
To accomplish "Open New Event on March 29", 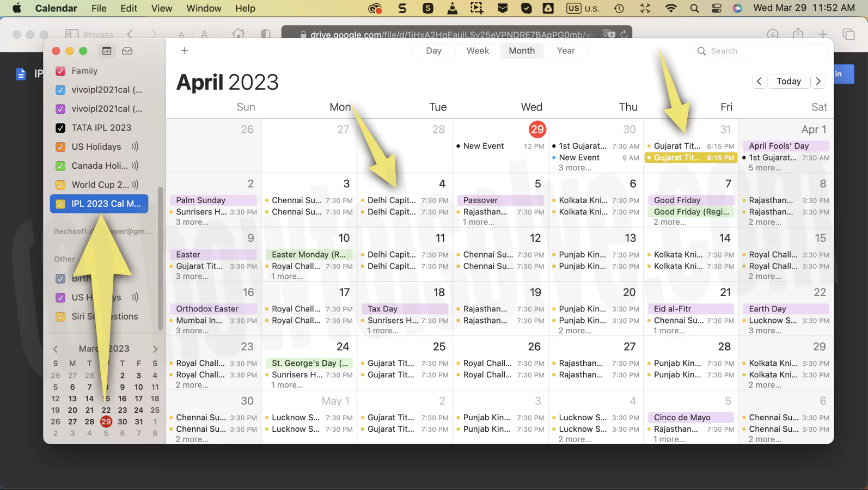I will (x=500, y=146).
